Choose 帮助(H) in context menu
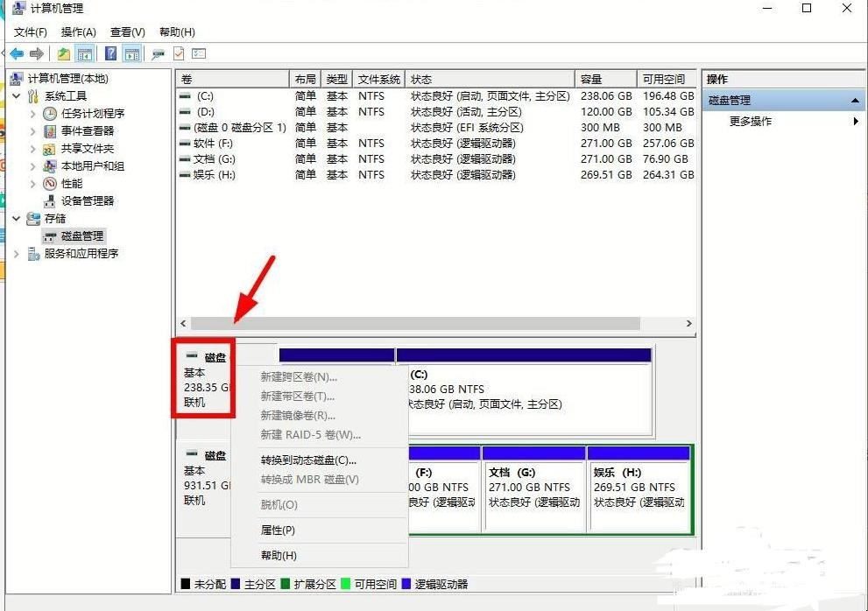 [320, 555]
